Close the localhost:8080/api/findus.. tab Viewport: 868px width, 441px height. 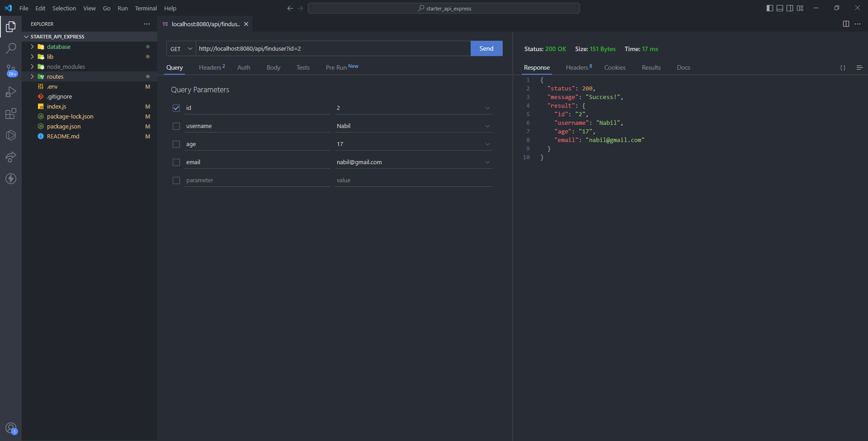tap(246, 24)
